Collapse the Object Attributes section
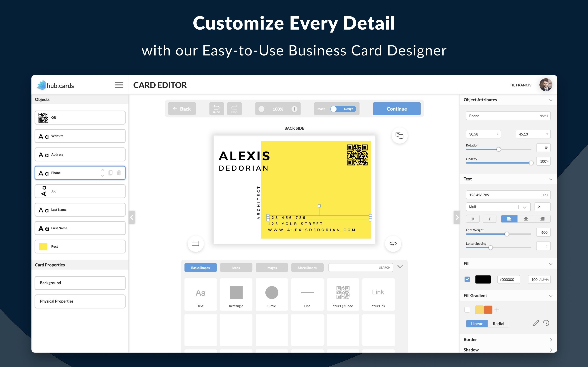 point(551,100)
